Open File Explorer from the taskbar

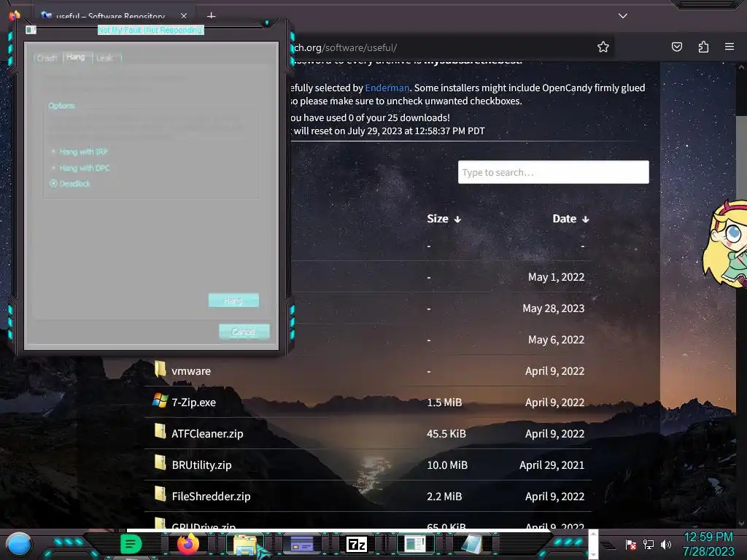(x=245, y=544)
